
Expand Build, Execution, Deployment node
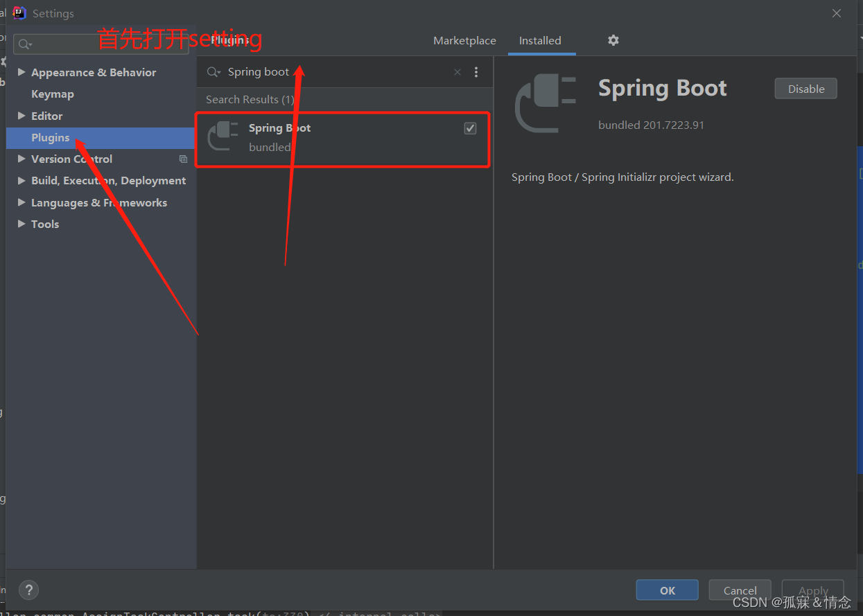click(x=21, y=180)
